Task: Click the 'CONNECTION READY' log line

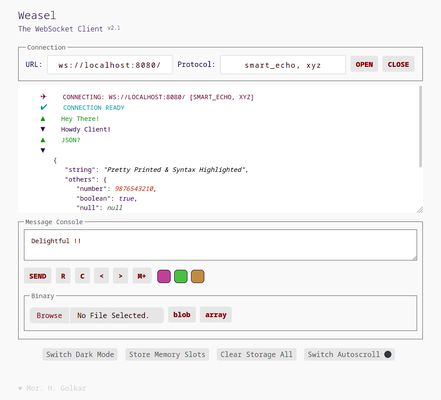Action: coord(94,108)
